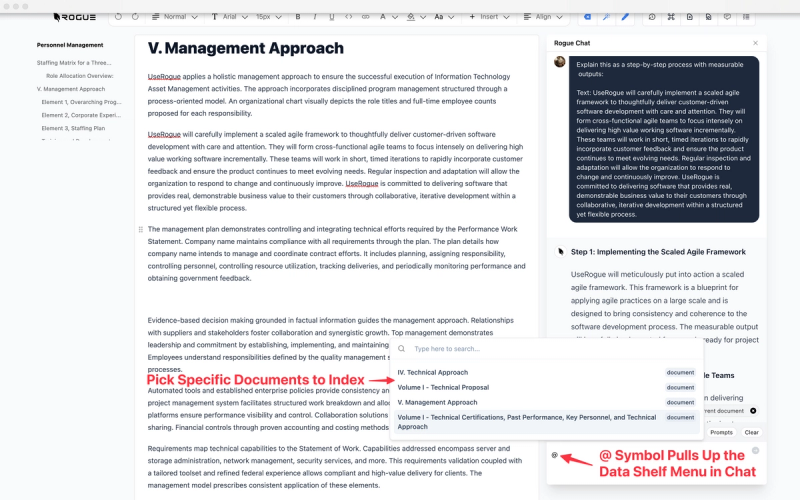
Task: Click the redo arrow icon
Action: click(x=135, y=17)
